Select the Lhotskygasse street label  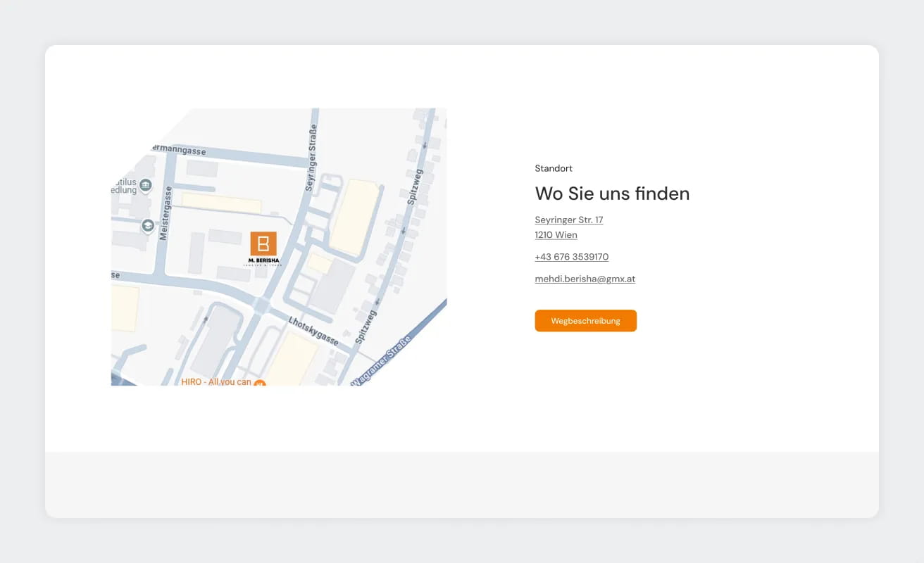click(x=313, y=330)
